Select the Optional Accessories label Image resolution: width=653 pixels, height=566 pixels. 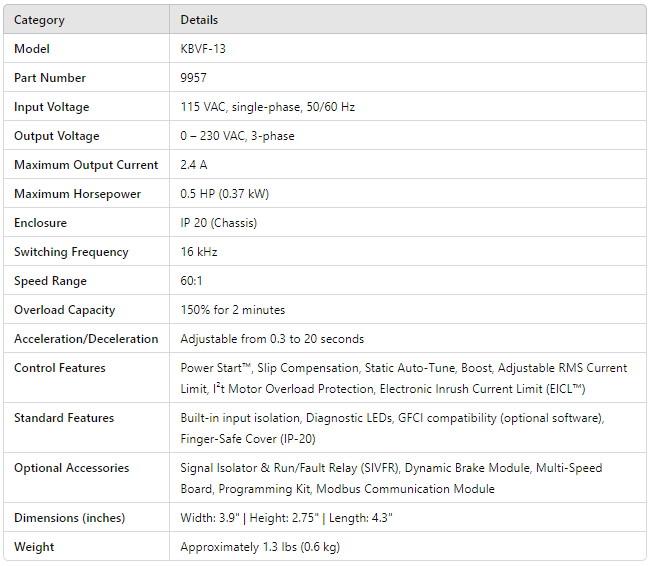[x=72, y=468]
